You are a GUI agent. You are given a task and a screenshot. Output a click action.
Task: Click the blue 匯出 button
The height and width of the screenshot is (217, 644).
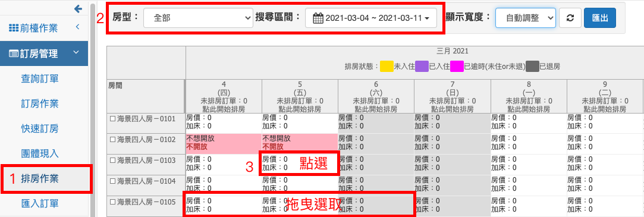[599, 18]
